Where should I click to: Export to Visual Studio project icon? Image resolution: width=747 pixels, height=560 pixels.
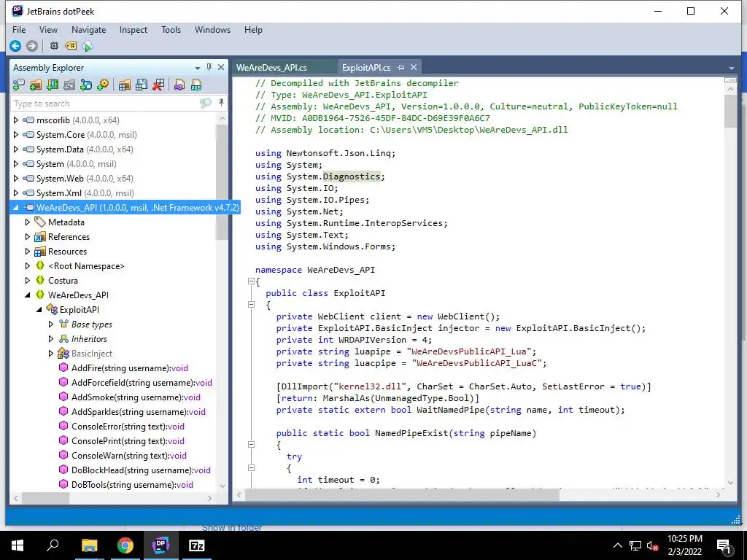(179, 85)
